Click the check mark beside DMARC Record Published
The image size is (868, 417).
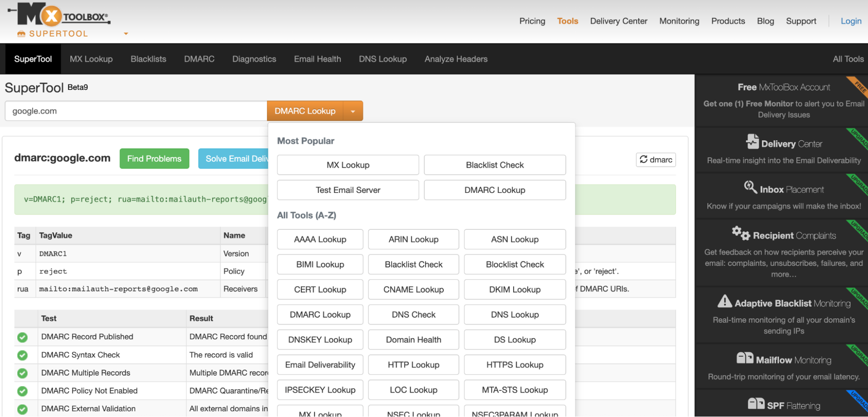(x=23, y=337)
